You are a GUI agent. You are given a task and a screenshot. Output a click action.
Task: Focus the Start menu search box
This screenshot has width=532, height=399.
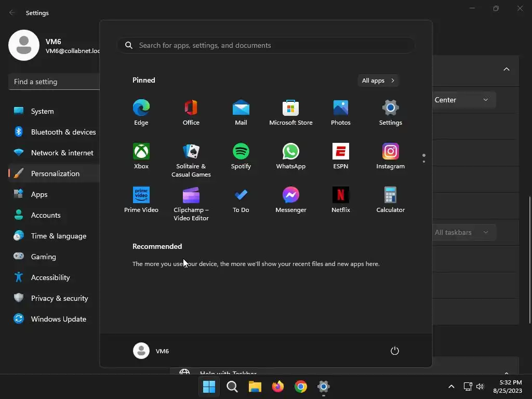pos(266,45)
